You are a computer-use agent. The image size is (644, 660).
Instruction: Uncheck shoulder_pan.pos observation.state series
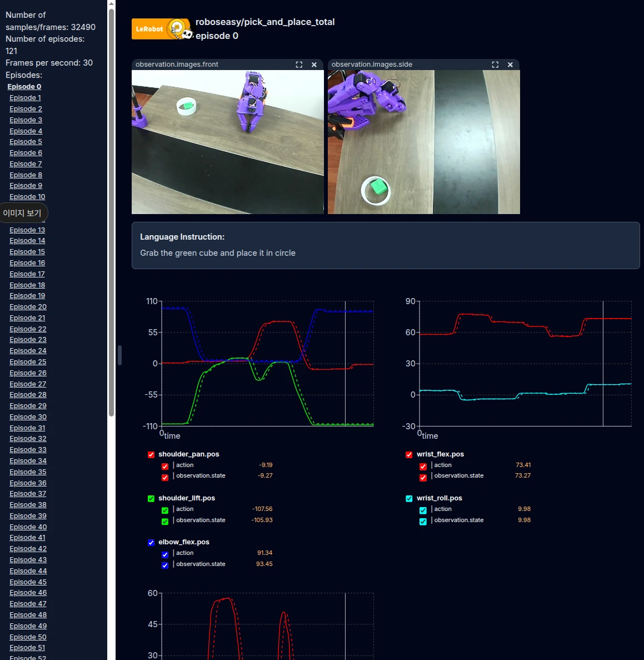click(x=165, y=477)
